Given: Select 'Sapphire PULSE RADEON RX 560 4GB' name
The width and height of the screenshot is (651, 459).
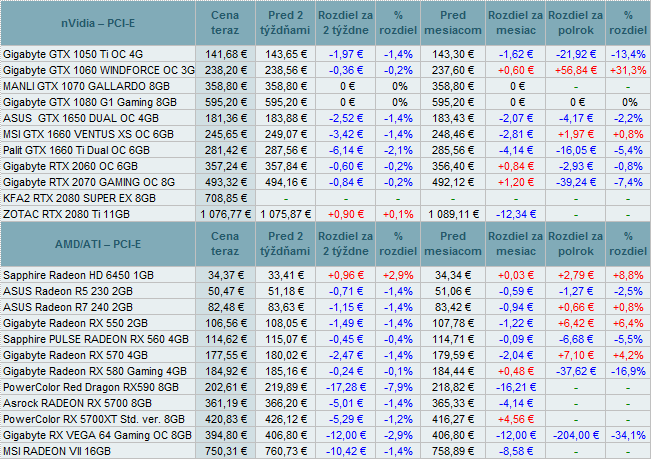Looking at the screenshot, I should coord(96,339).
